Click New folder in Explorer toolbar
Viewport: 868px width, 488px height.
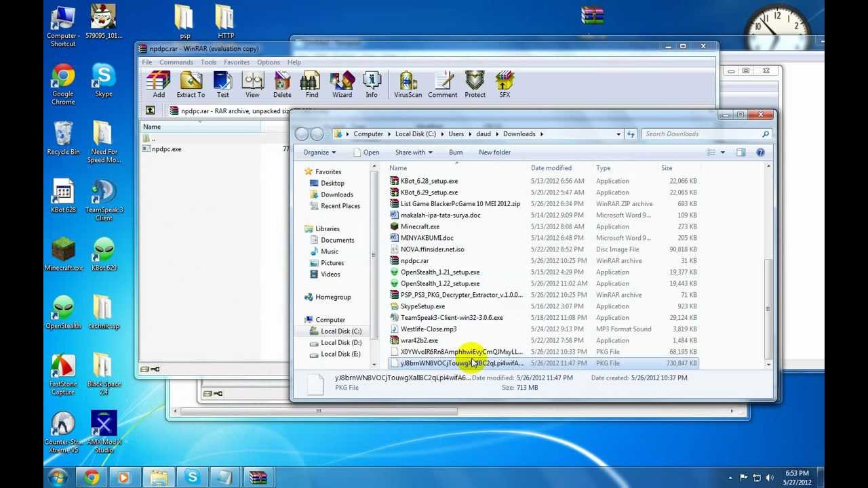pyautogui.click(x=494, y=152)
